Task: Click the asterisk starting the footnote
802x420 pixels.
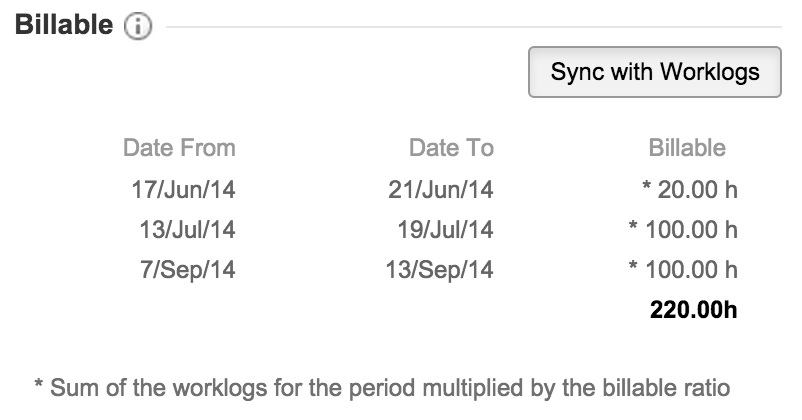Action: pos(39,386)
